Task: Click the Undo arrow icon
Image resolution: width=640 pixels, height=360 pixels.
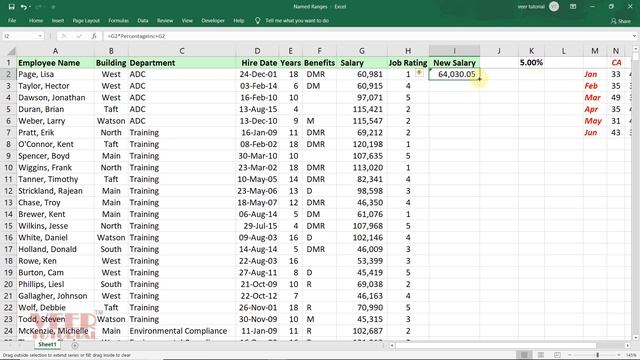Action: tap(24, 7)
